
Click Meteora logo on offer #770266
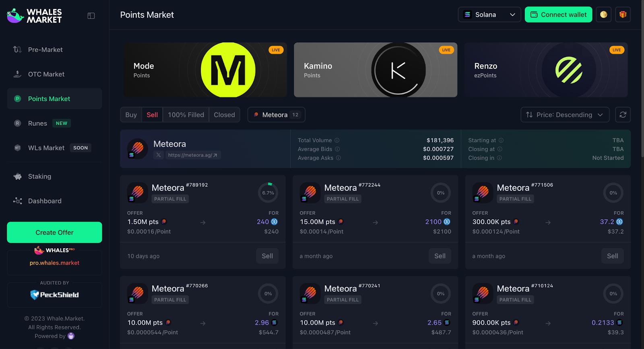click(x=138, y=293)
